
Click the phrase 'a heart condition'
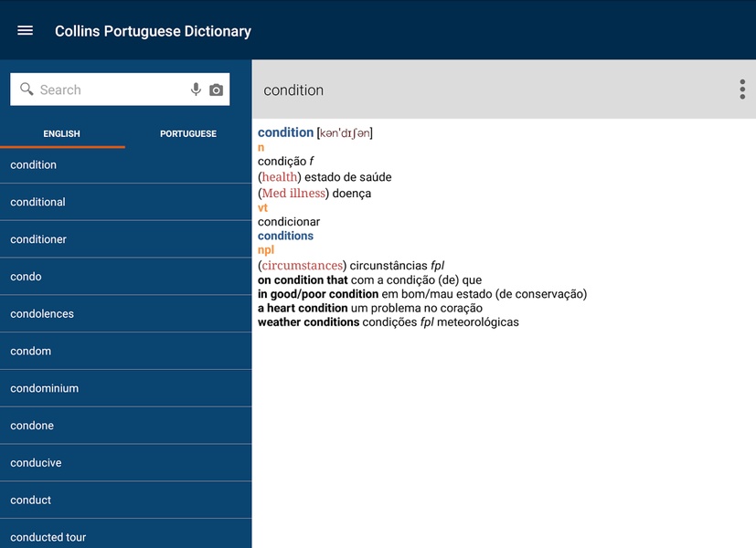pos(303,308)
